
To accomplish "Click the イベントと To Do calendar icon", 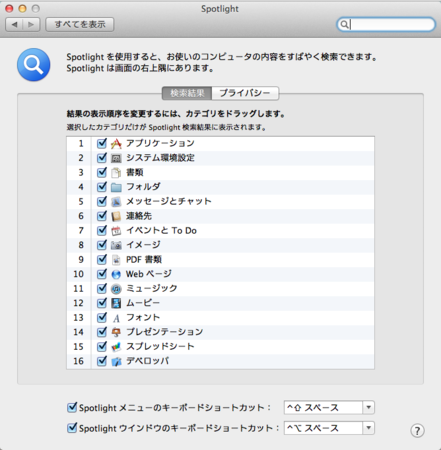I will point(116,231).
